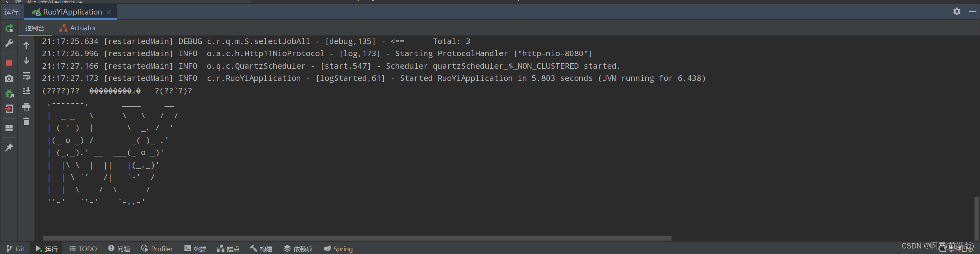Open the Spring tool window

[x=338, y=248]
